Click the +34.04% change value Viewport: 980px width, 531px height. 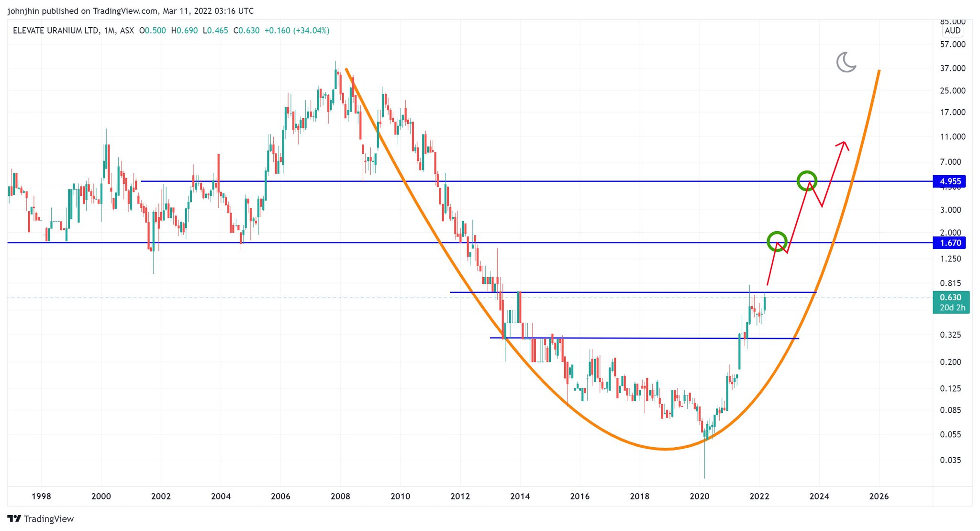[x=312, y=31]
